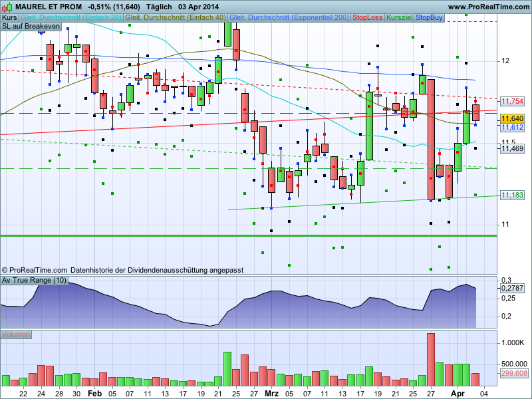The width and height of the screenshot is (532, 399).
Task: Click the yellow 11,640 current price tag
Action: pyautogui.click(x=512, y=119)
